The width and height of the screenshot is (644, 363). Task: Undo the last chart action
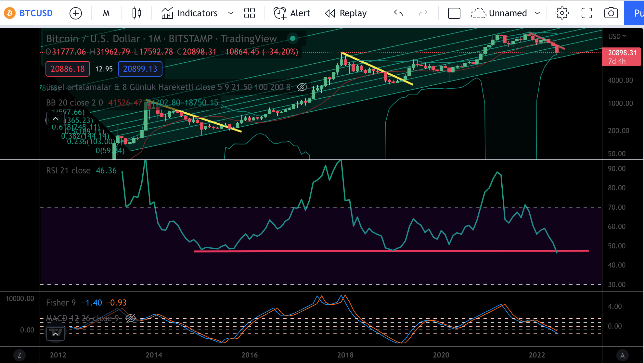pyautogui.click(x=398, y=13)
